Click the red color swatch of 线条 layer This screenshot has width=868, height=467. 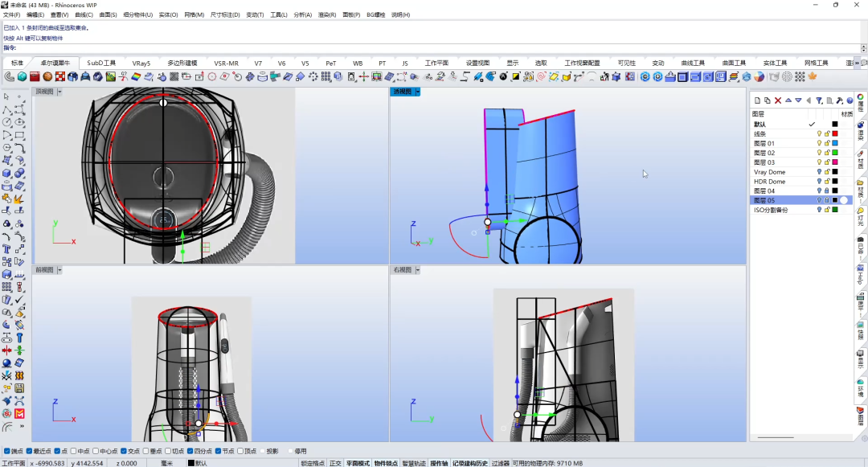[x=835, y=134]
